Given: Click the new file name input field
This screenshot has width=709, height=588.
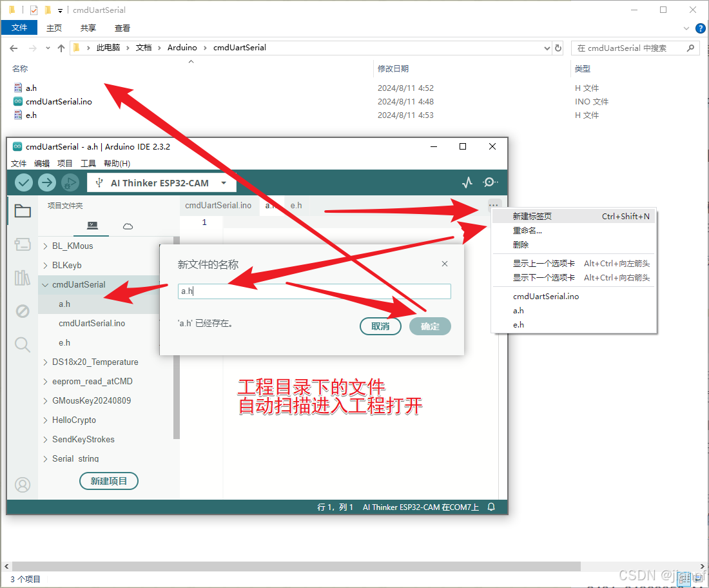Looking at the screenshot, I should tap(315, 291).
